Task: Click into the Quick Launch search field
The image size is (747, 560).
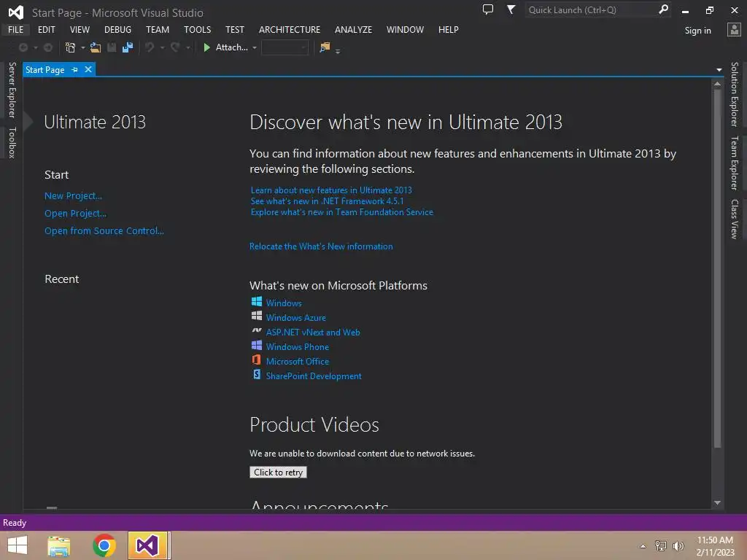Action: coord(591,9)
